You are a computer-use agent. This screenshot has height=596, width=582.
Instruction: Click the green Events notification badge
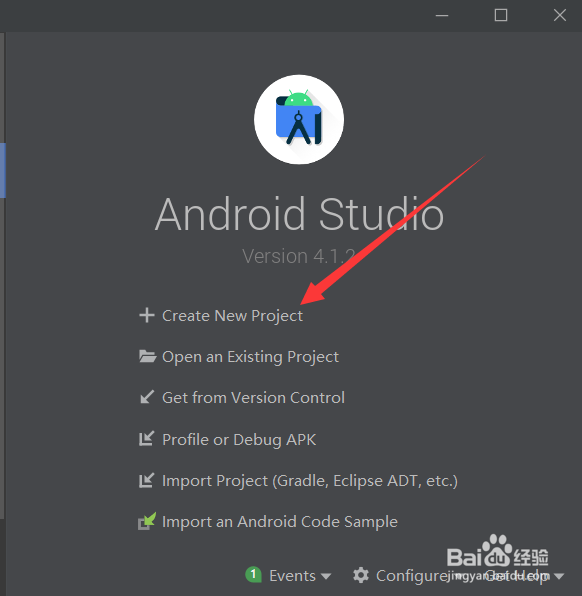[254, 574]
